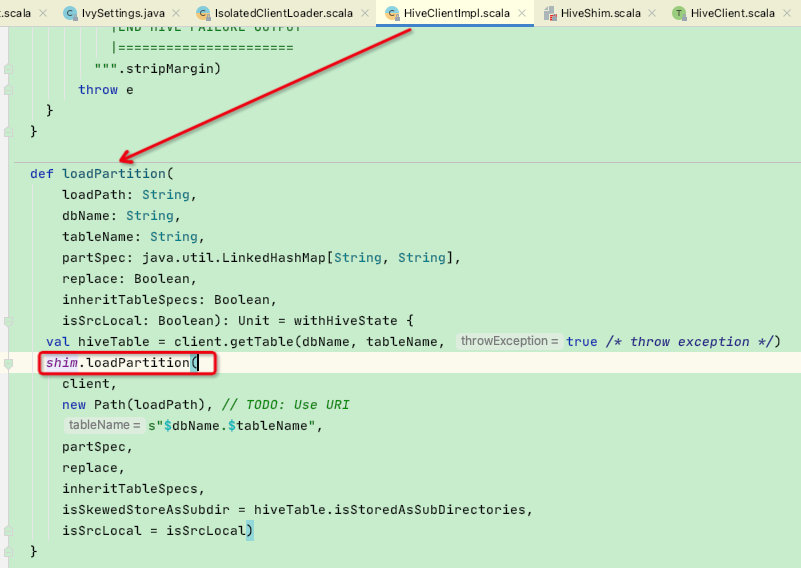Screen dimensions: 801x568
Task: Open the HiveShim.scala tab
Action: pyautogui.click(x=601, y=13)
